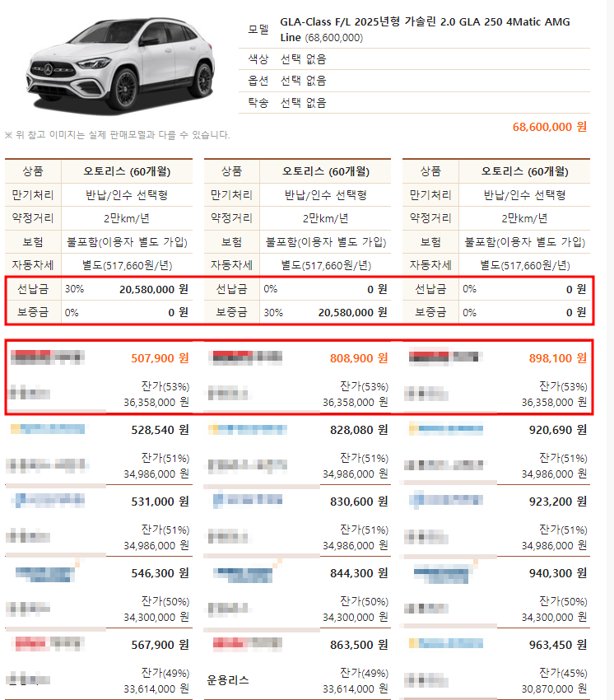Click 선택 없음 in the 옵션 row
This screenshot has width=614, height=700.
(304, 81)
